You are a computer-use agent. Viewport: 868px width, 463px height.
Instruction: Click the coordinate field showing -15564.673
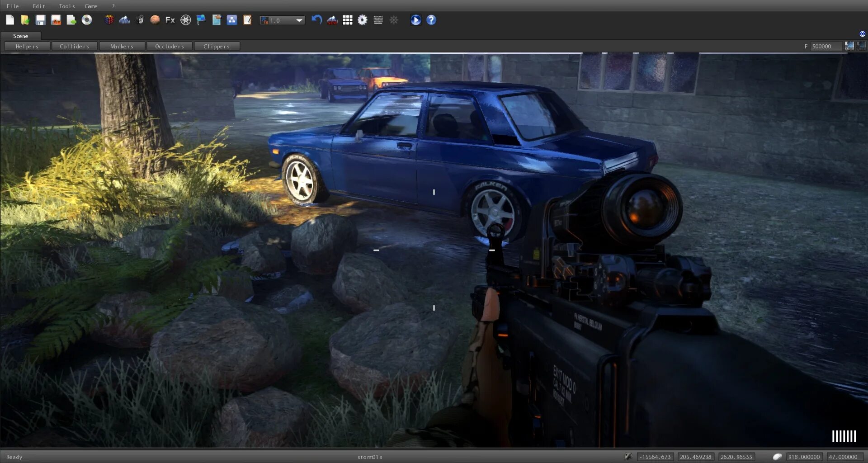[656, 457]
